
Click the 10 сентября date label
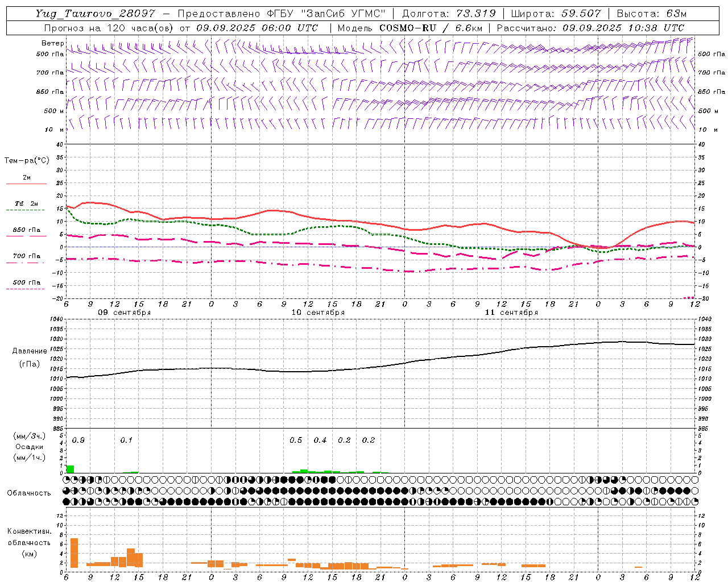318,312
